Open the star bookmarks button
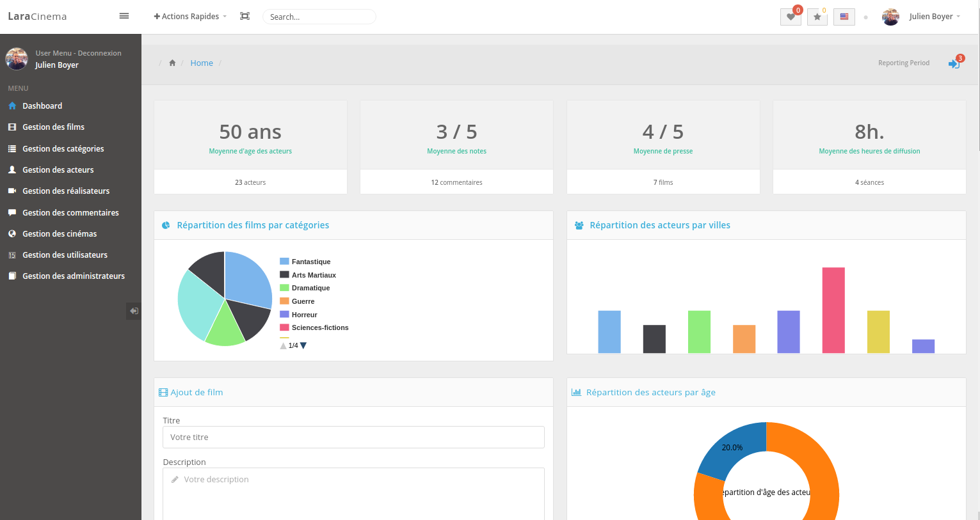The image size is (980, 520). coord(817,17)
